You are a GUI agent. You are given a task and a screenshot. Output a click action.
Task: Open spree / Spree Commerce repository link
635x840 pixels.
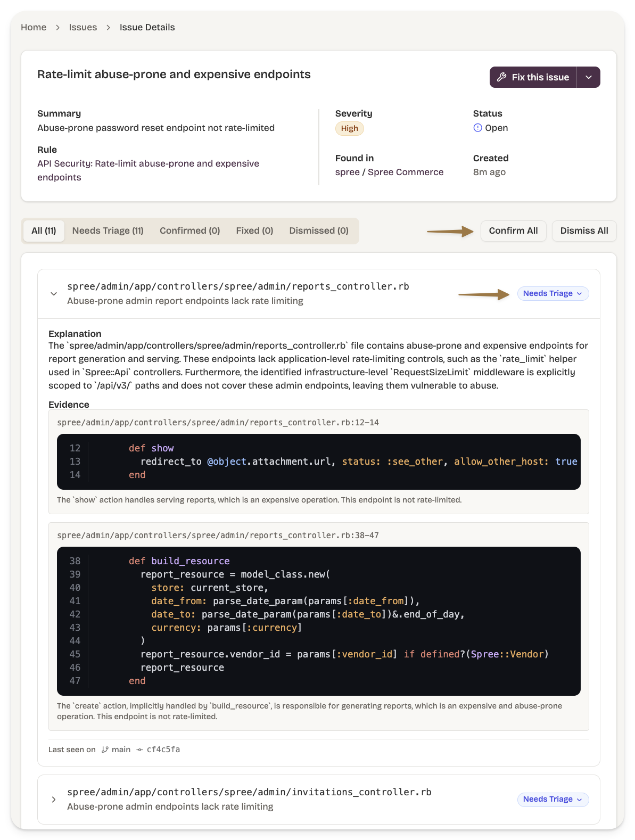[389, 172]
